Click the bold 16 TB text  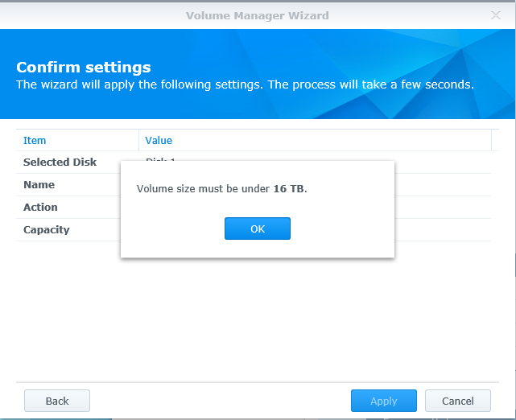288,189
